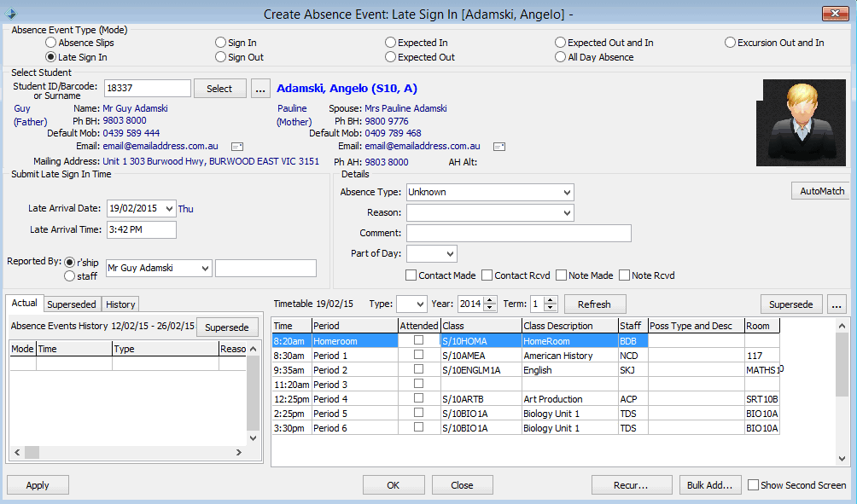Confirm with the OK button

[x=394, y=485]
